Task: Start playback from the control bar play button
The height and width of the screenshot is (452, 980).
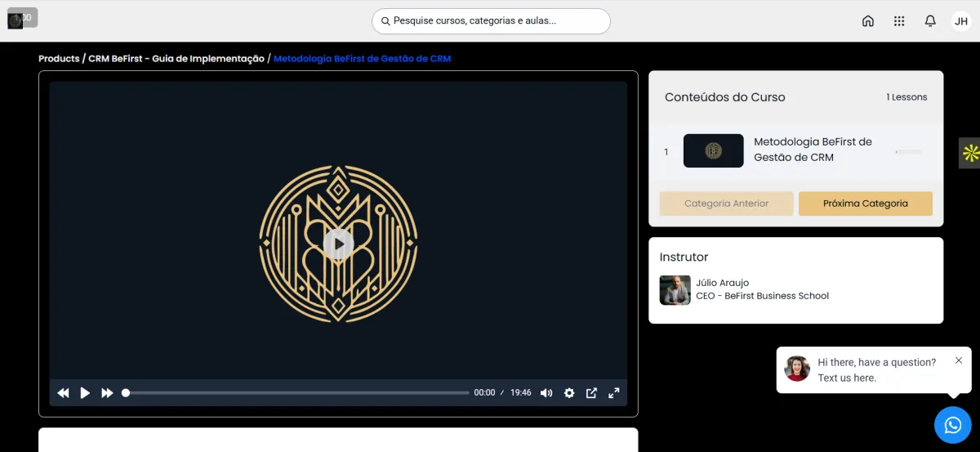Action: click(85, 393)
